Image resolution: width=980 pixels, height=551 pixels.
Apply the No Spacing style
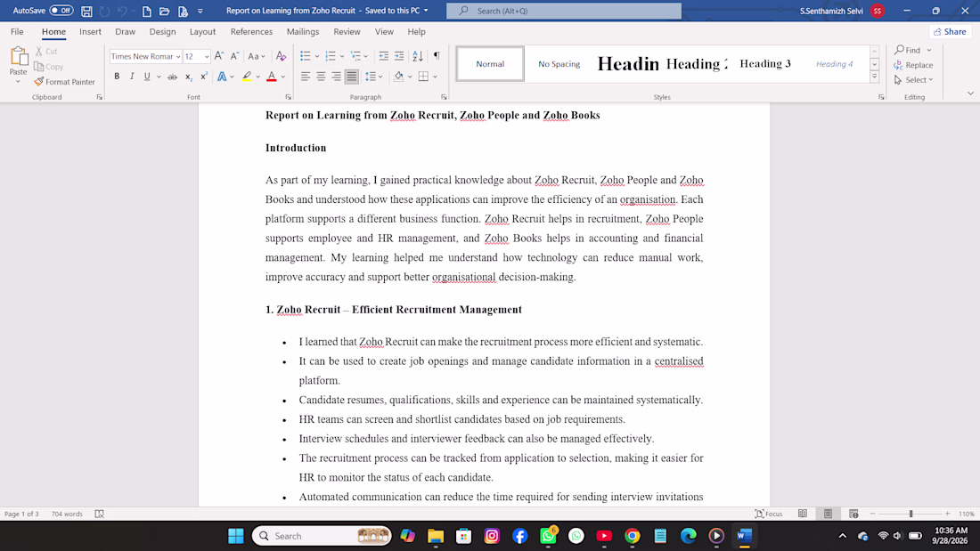tap(559, 64)
